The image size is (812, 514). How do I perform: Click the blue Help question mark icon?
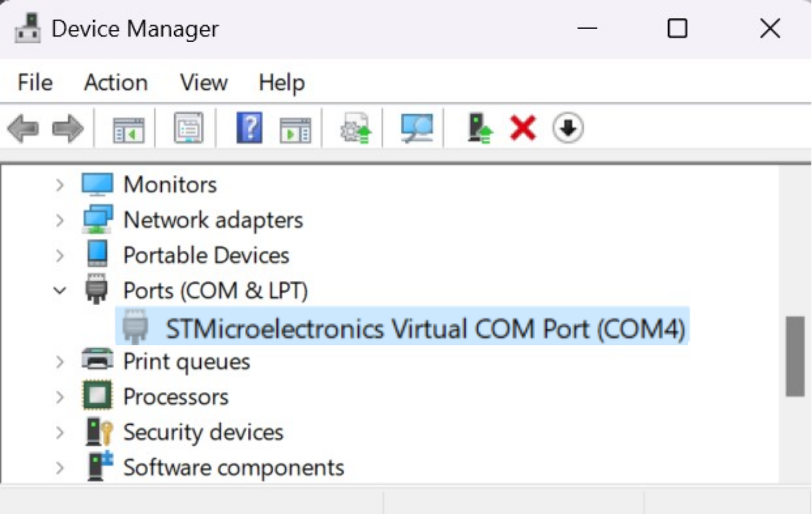[x=249, y=128]
